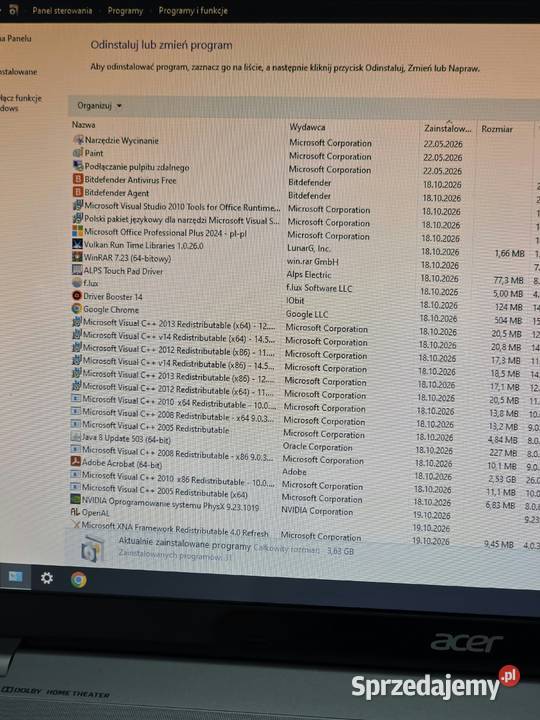Viewport: 540px width, 720px height.
Task: Click the 124 MB size value
Action: click(508, 306)
